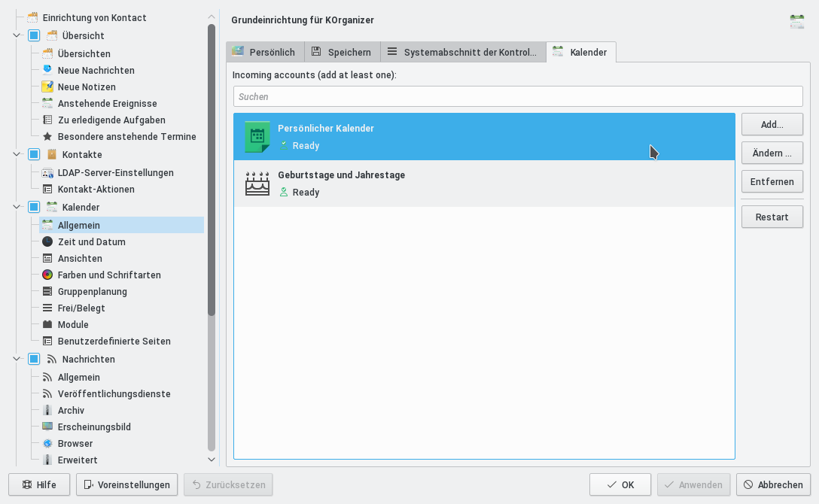
Task: Click the Add... button
Action: (x=772, y=125)
